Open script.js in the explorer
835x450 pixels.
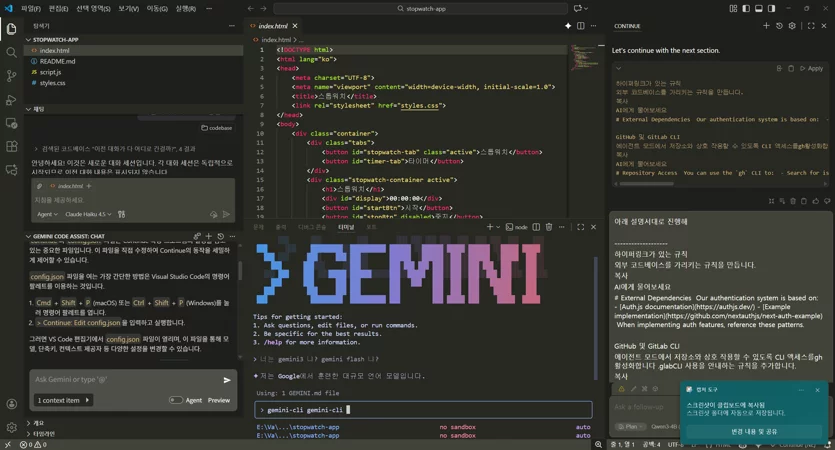pos(51,72)
